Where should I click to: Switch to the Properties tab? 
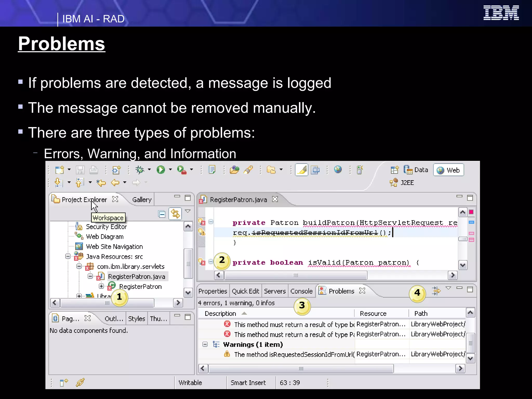(x=213, y=291)
